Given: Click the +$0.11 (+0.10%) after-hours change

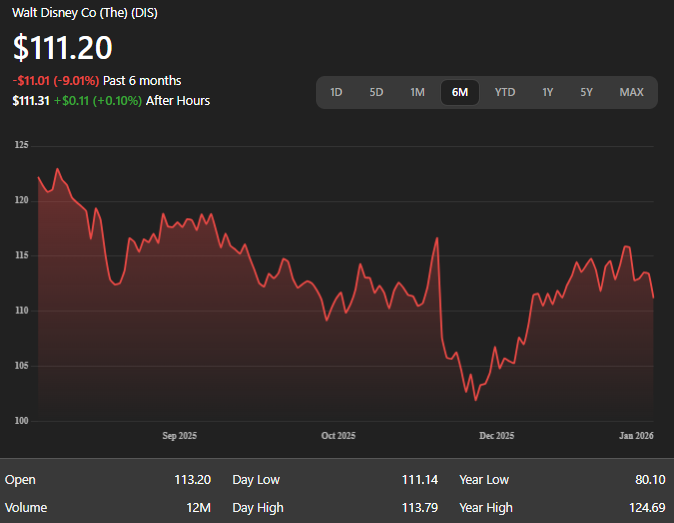Looking at the screenshot, I should point(98,101).
